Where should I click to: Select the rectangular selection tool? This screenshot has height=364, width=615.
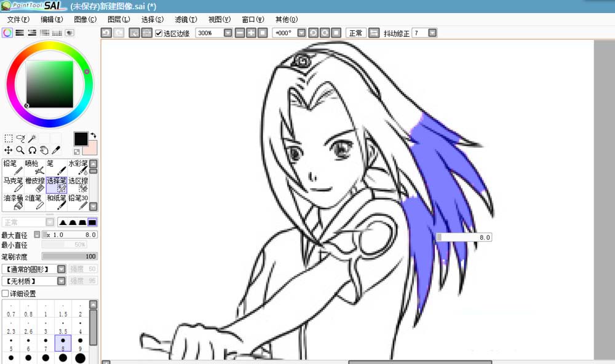coord(8,138)
